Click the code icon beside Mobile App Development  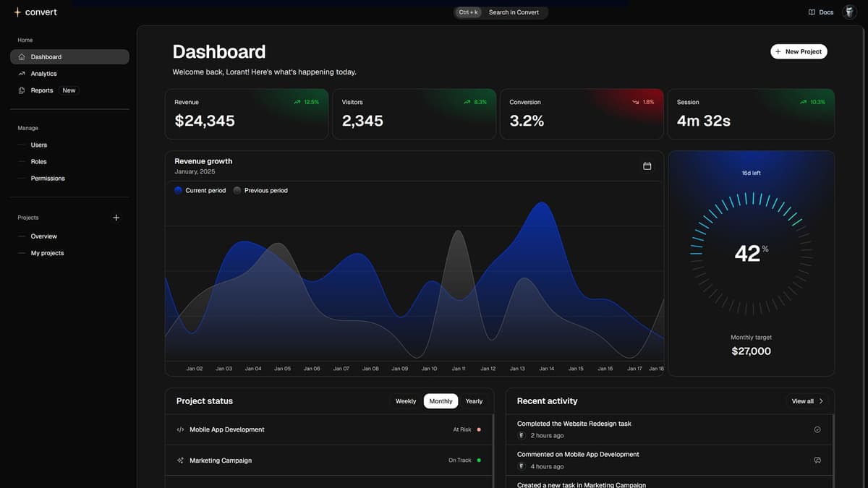[x=180, y=429]
